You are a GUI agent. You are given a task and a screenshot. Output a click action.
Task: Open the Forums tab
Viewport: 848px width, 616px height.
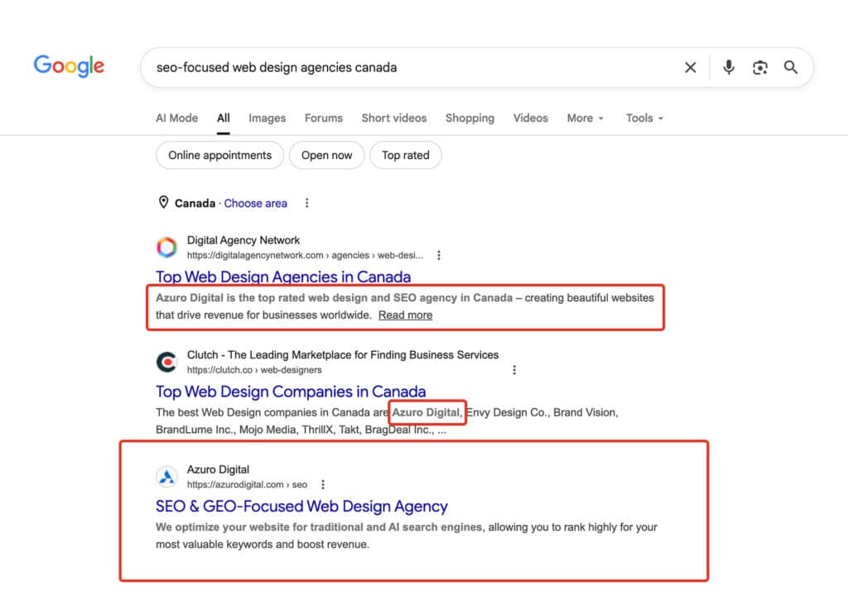pyautogui.click(x=324, y=118)
